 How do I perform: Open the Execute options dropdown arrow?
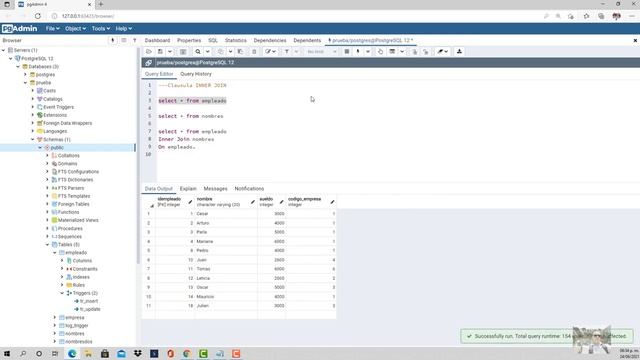368,51
